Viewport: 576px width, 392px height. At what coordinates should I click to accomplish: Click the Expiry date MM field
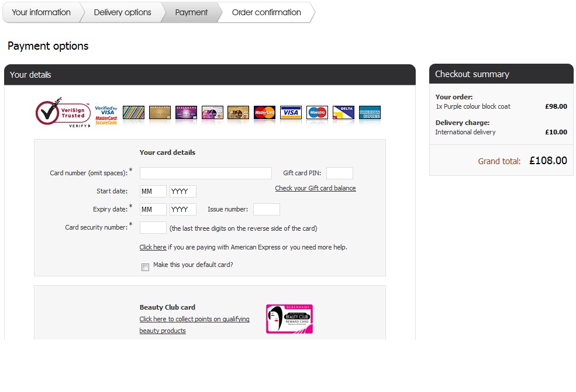click(x=153, y=209)
